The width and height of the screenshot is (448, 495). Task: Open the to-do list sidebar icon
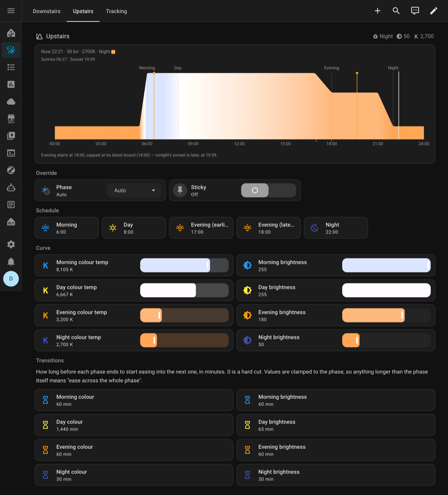pyautogui.click(x=11, y=67)
